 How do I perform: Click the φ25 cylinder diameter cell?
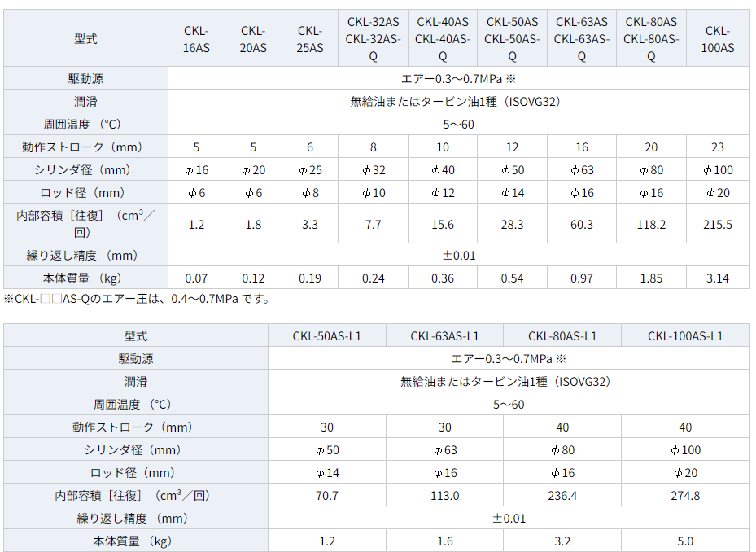[310, 170]
